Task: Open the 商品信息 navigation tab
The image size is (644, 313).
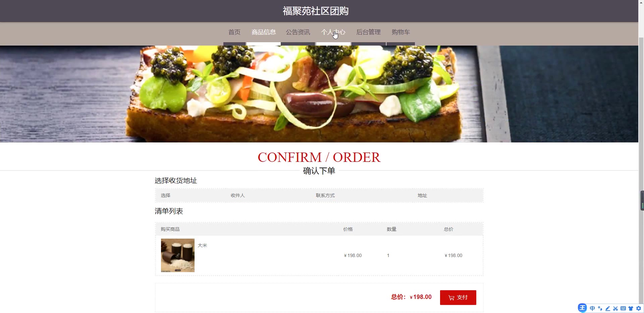Action: pyautogui.click(x=264, y=32)
